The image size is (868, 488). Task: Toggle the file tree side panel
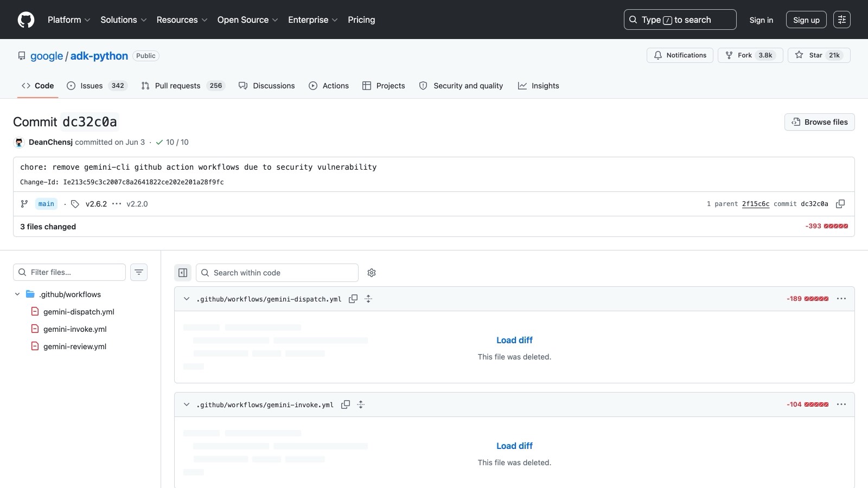[183, 273]
